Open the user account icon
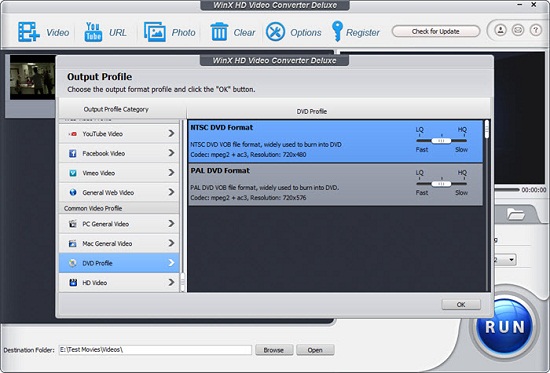The height and width of the screenshot is (373, 550). 501,30
